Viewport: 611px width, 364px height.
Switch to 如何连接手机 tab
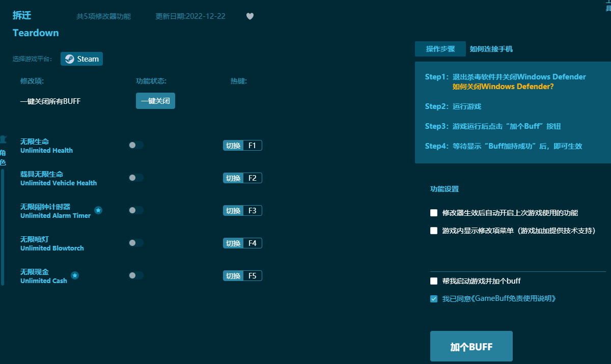[491, 49]
